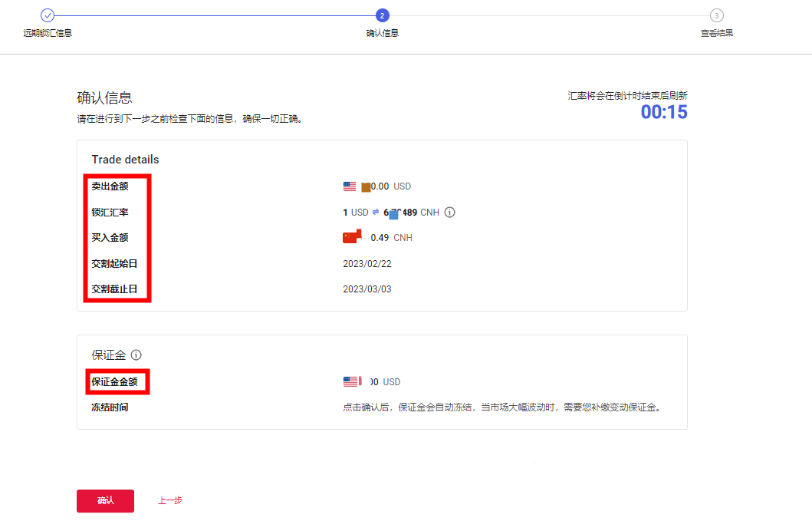Click the step 2 circle indicator

[x=382, y=15]
